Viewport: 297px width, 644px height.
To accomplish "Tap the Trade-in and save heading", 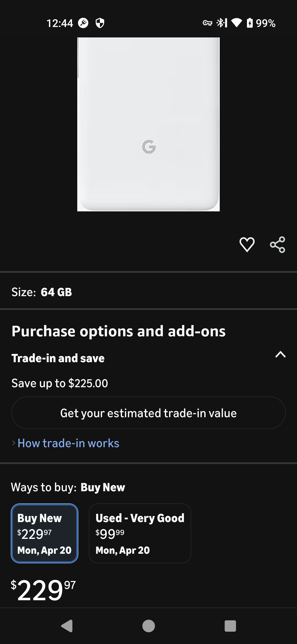I will pos(58,358).
